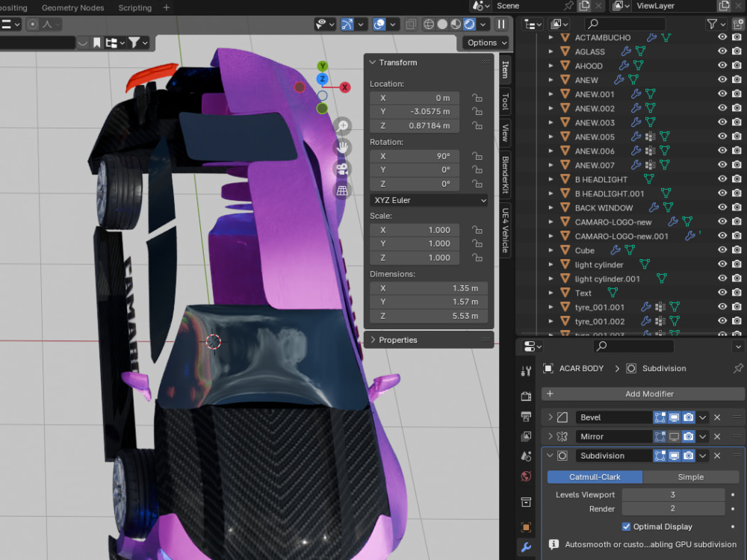Open XYZ Euler rotation mode dropdown
This screenshot has width=747, height=560.
429,200
